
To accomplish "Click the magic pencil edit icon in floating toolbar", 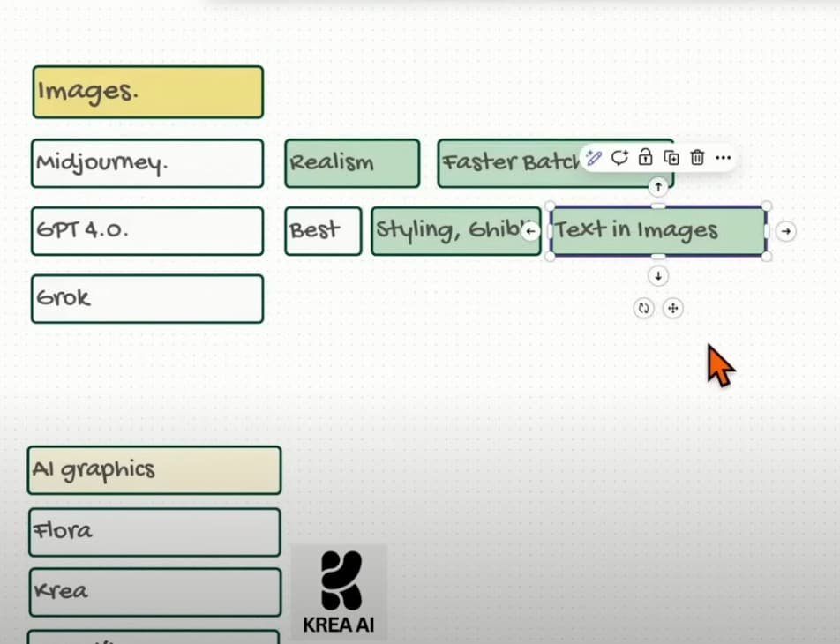I will coord(594,158).
